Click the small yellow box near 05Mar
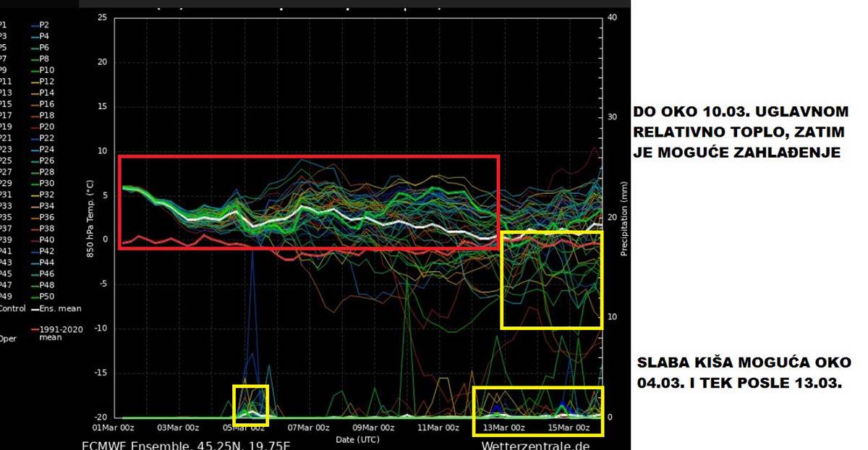 [250, 405]
